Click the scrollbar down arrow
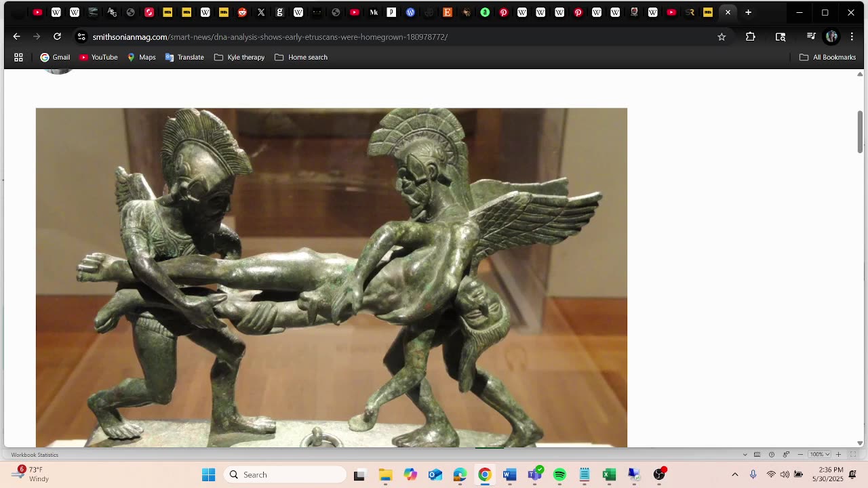 [860, 443]
